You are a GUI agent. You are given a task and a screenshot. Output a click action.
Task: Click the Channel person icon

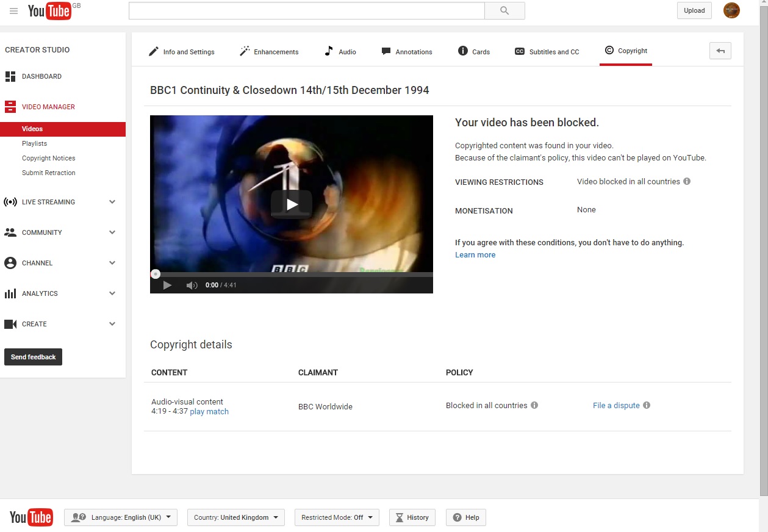click(10, 263)
